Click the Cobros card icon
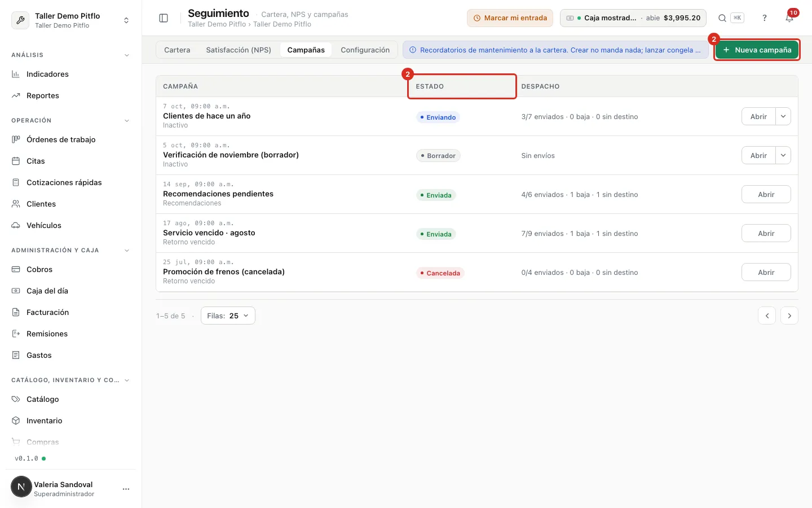This screenshot has height=508, width=812. click(16, 269)
